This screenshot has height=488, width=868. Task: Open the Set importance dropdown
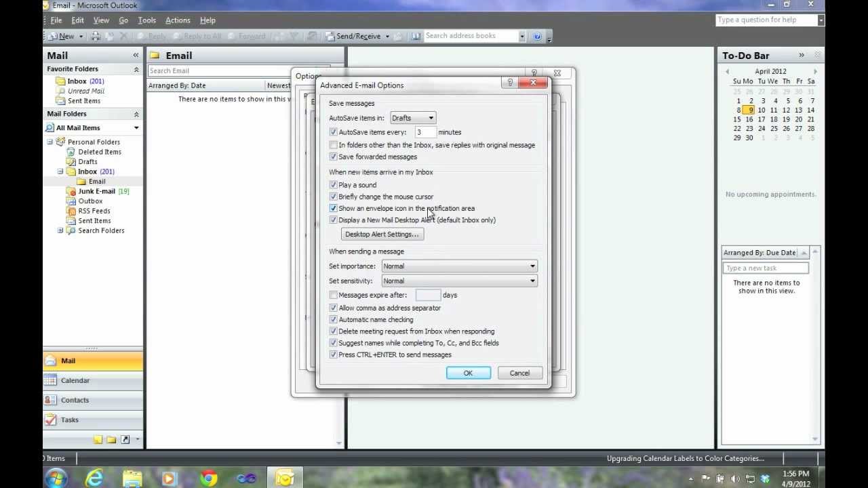pos(460,266)
